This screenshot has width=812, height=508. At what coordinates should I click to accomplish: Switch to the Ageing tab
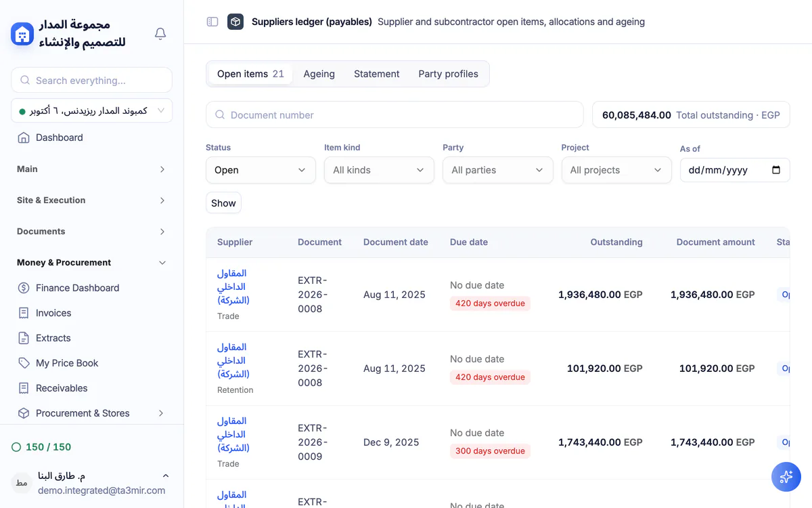tap(319, 74)
